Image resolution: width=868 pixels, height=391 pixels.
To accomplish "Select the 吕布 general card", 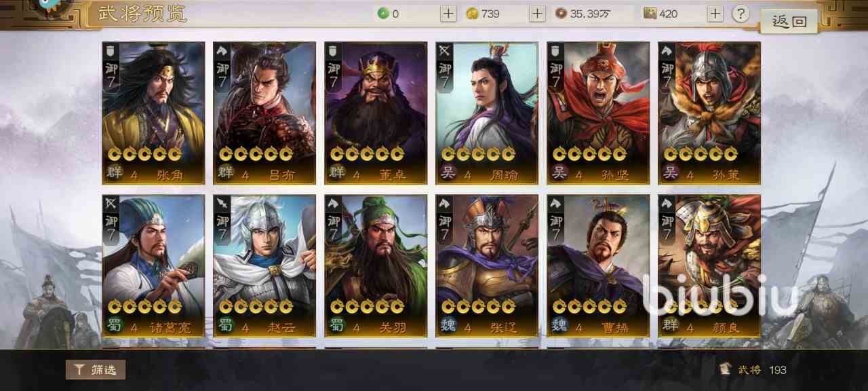I will point(264,113).
